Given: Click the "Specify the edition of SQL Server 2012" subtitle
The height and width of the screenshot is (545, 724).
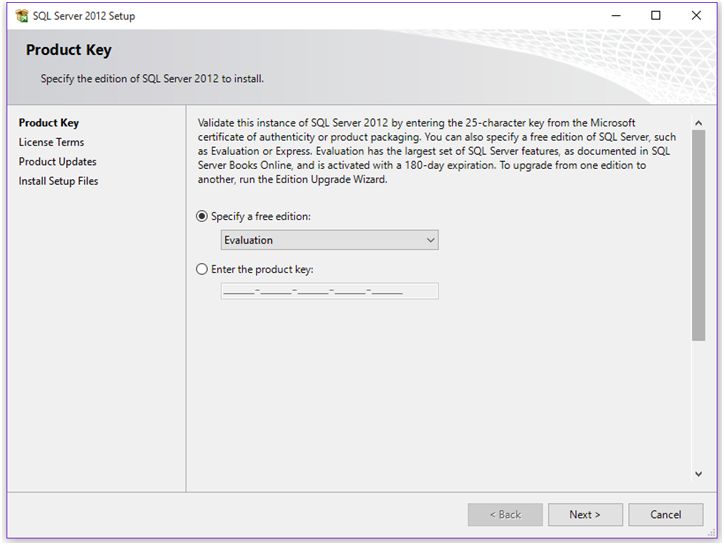Looking at the screenshot, I should pos(152,79).
